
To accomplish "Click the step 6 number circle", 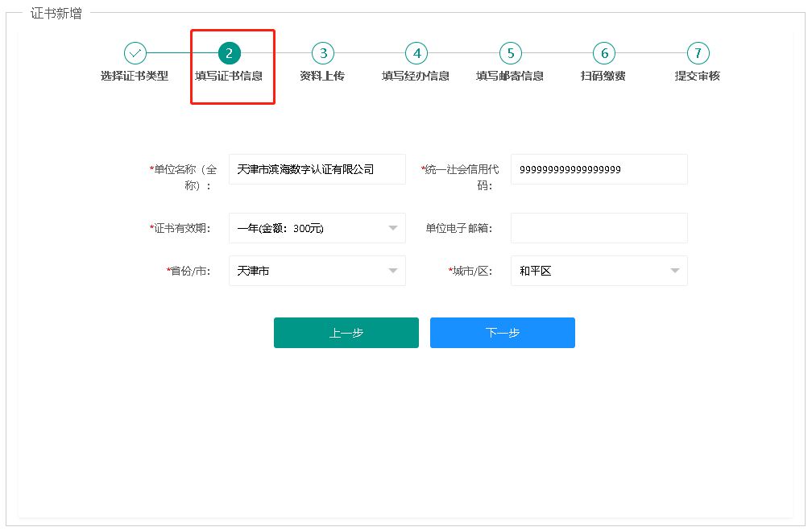I will 603,53.
